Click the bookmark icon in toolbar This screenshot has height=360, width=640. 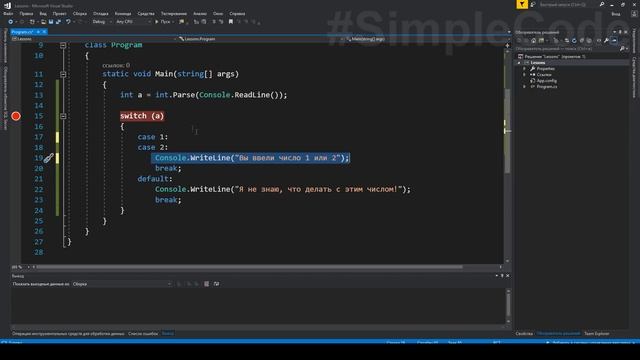231,22
